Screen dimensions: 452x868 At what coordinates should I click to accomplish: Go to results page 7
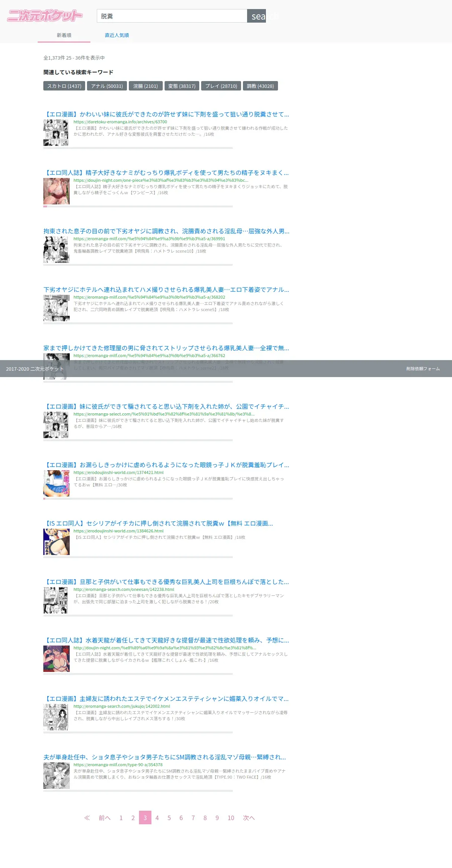pos(193,817)
